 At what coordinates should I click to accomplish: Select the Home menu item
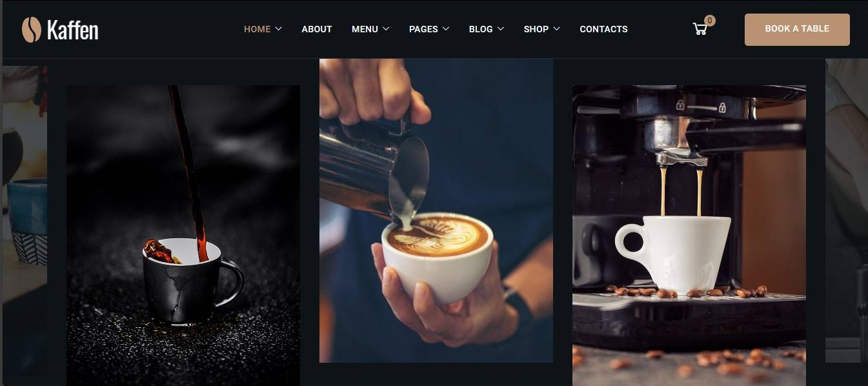pos(257,29)
